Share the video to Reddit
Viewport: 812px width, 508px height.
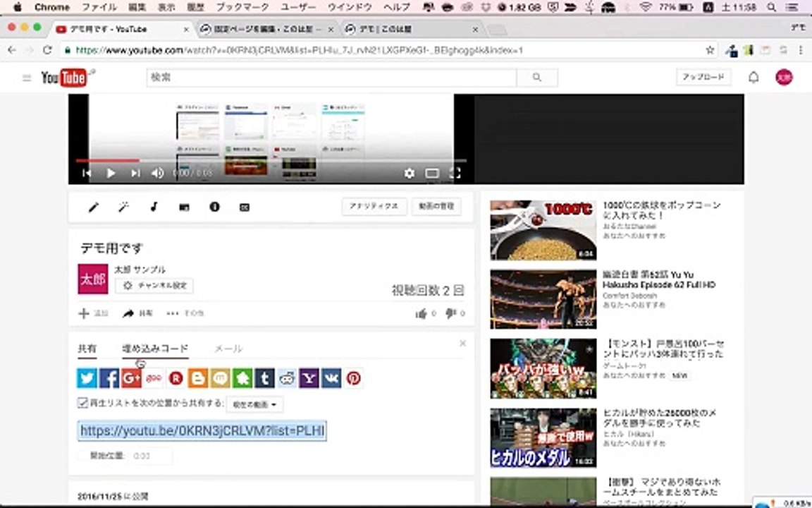(x=287, y=378)
